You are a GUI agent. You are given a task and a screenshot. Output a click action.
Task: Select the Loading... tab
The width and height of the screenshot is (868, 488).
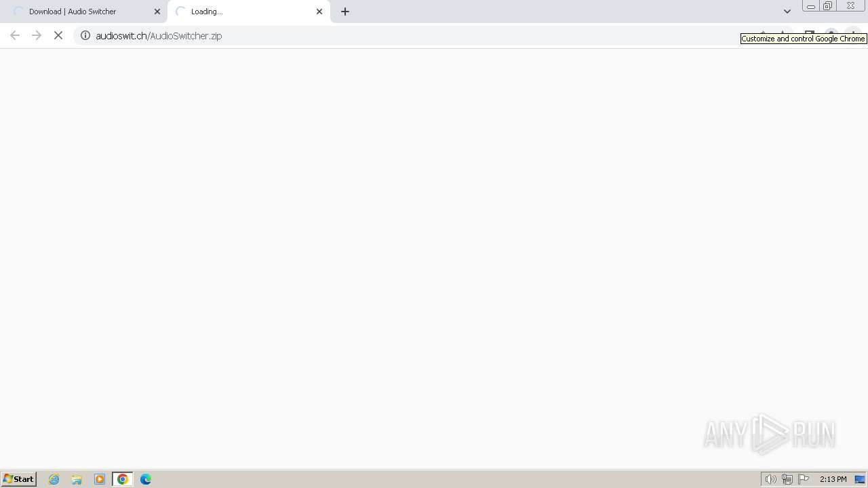pos(249,12)
